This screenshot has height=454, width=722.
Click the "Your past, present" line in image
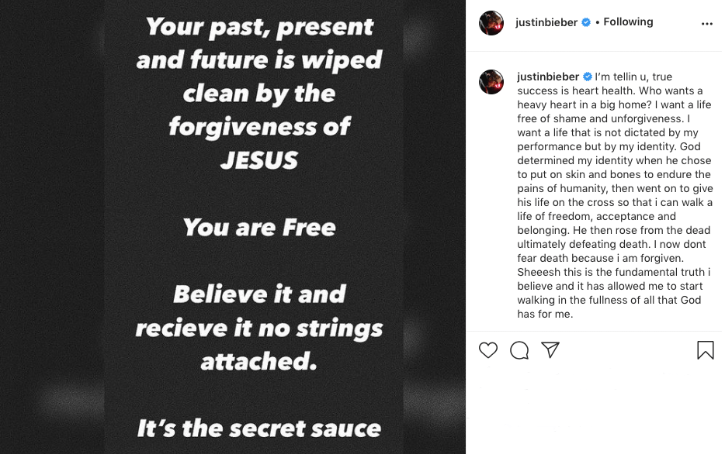click(259, 27)
